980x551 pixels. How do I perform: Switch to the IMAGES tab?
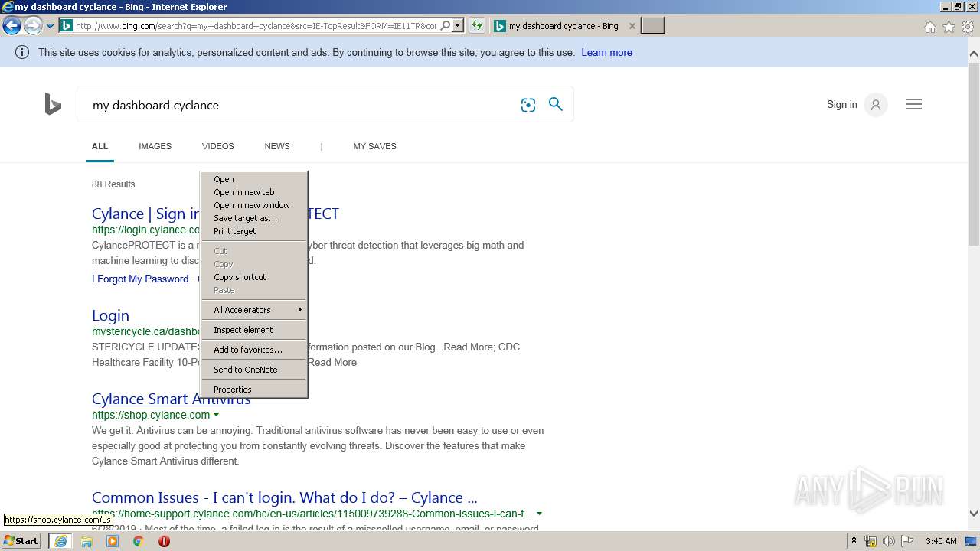pyautogui.click(x=155, y=146)
